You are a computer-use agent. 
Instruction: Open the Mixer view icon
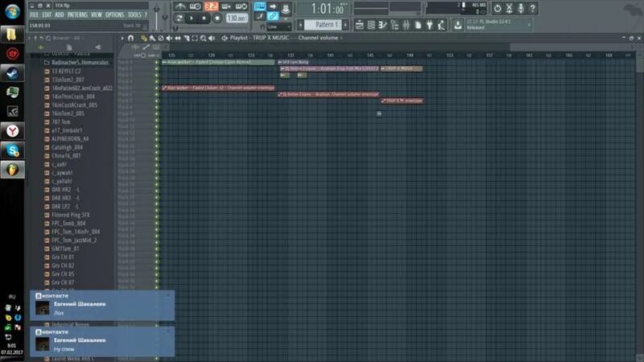point(407,25)
